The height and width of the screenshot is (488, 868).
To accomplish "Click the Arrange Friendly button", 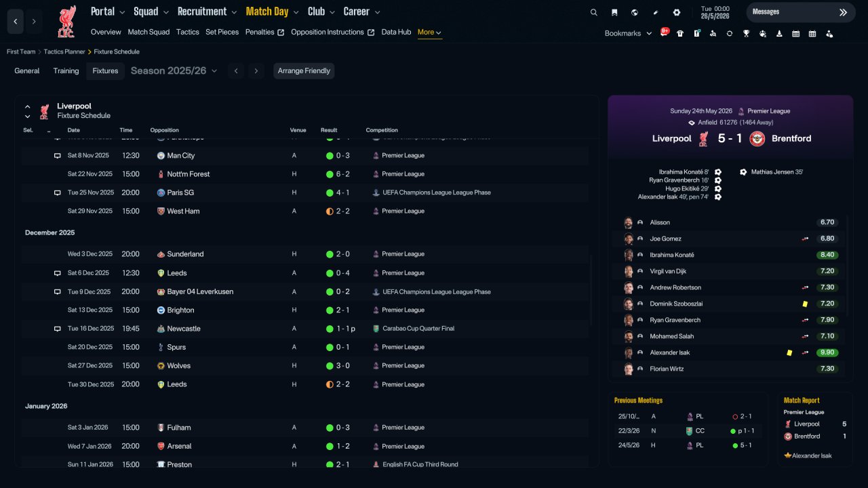I will click(x=304, y=70).
